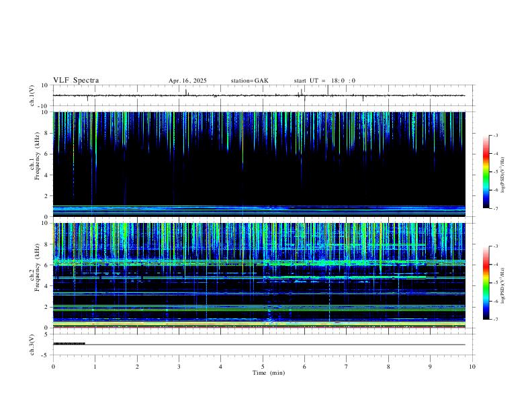The image size is (532, 411).
Task: Select the date text Apr. 16, 2025
Action: coord(187,81)
